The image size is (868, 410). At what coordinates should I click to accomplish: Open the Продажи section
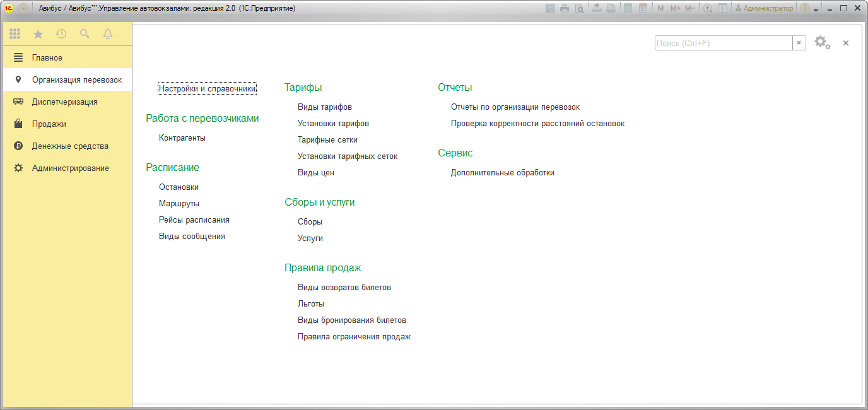tap(49, 124)
